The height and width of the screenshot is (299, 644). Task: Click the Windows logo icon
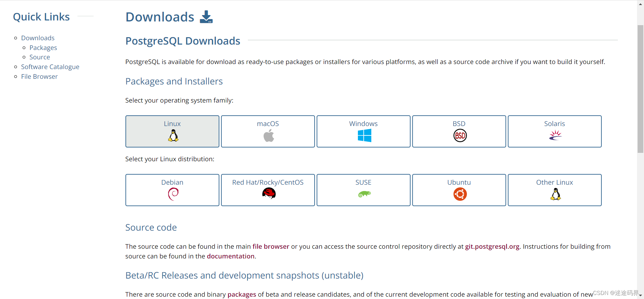(365, 135)
